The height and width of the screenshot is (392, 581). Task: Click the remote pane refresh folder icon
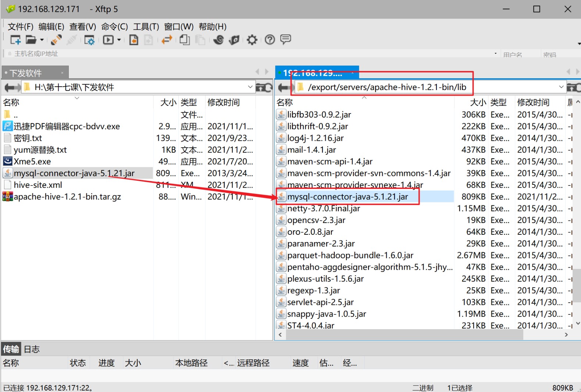click(x=574, y=87)
